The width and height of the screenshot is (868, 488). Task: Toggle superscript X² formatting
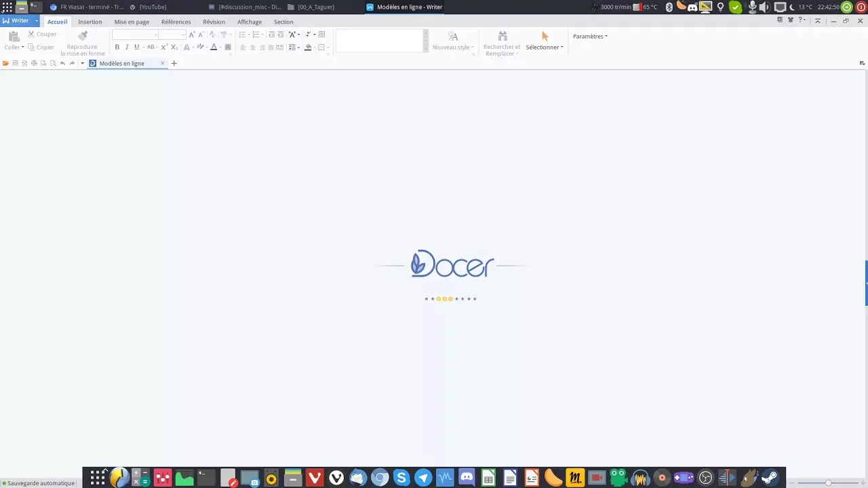coord(164,47)
